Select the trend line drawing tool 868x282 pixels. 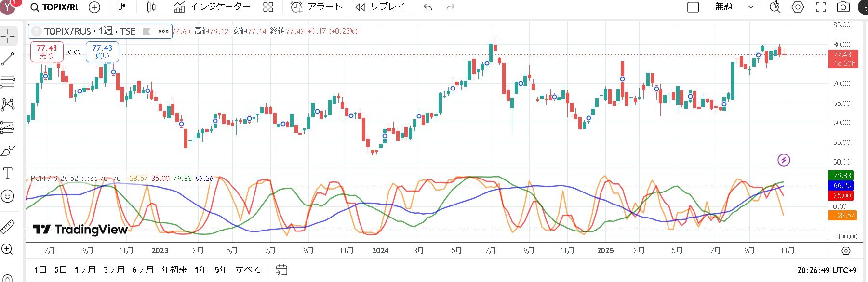tap(8, 59)
